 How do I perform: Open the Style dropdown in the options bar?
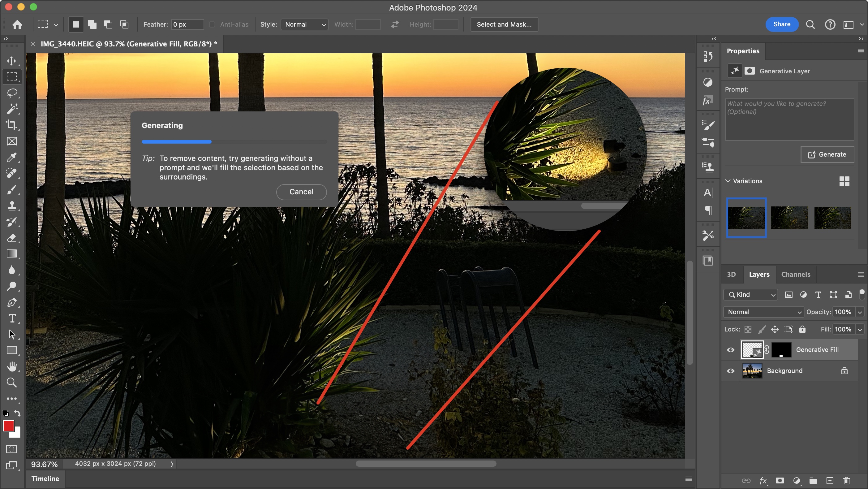(x=304, y=24)
